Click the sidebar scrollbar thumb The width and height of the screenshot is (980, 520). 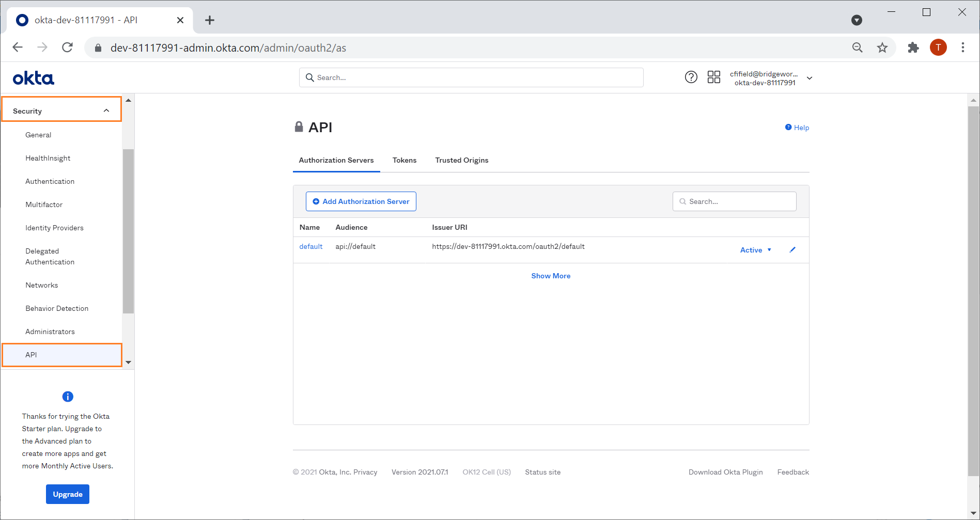point(128,231)
